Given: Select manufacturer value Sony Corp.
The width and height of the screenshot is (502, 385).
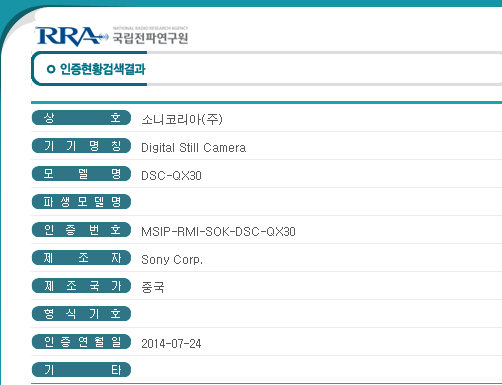Looking at the screenshot, I should (172, 260).
